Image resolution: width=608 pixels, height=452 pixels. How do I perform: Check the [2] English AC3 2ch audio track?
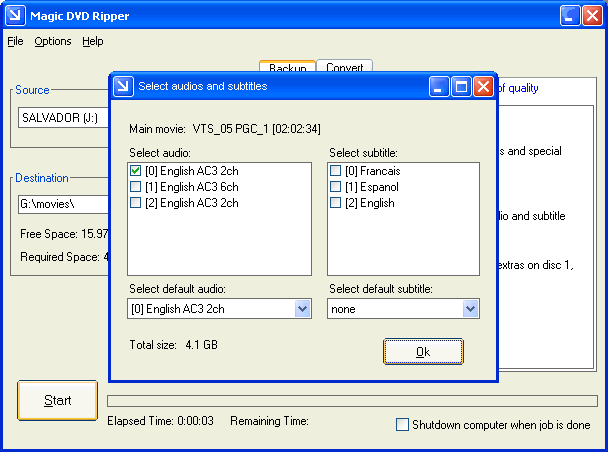135,203
